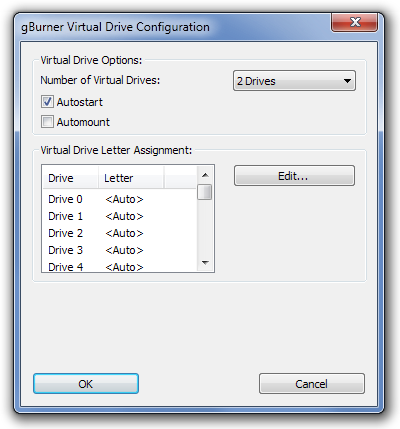
Task: Close the gBurner Virtual Drive Configuration dialog
Action: pyautogui.click(x=354, y=22)
